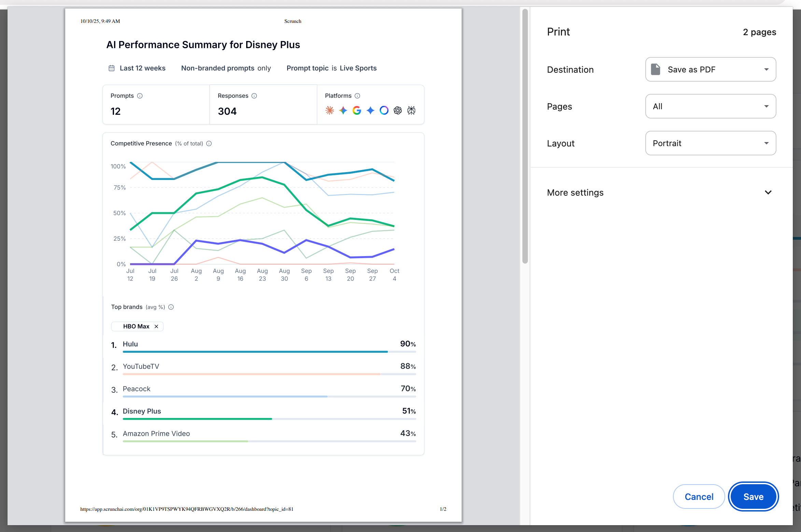Click the Google G platform icon
Image resolution: width=801 pixels, height=532 pixels.
(x=357, y=110)
